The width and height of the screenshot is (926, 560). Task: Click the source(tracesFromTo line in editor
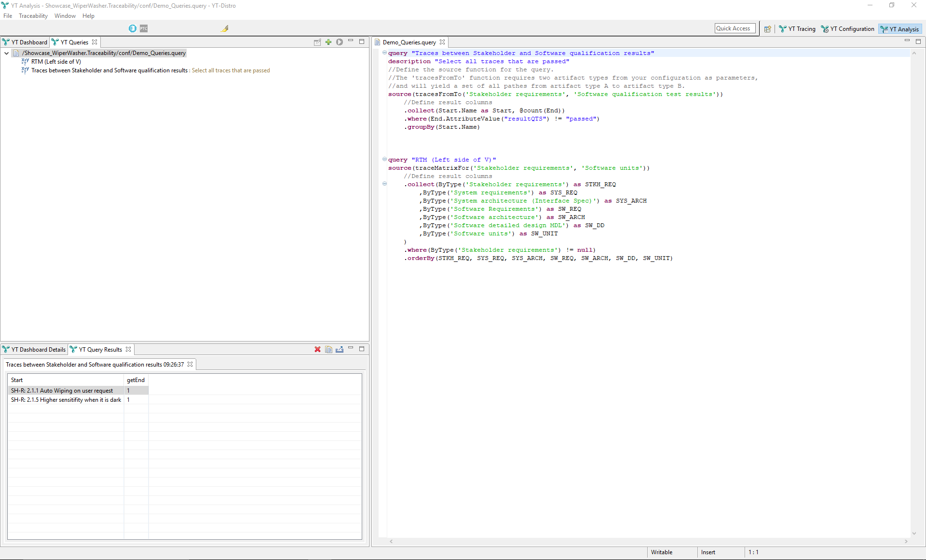(556, 94)
